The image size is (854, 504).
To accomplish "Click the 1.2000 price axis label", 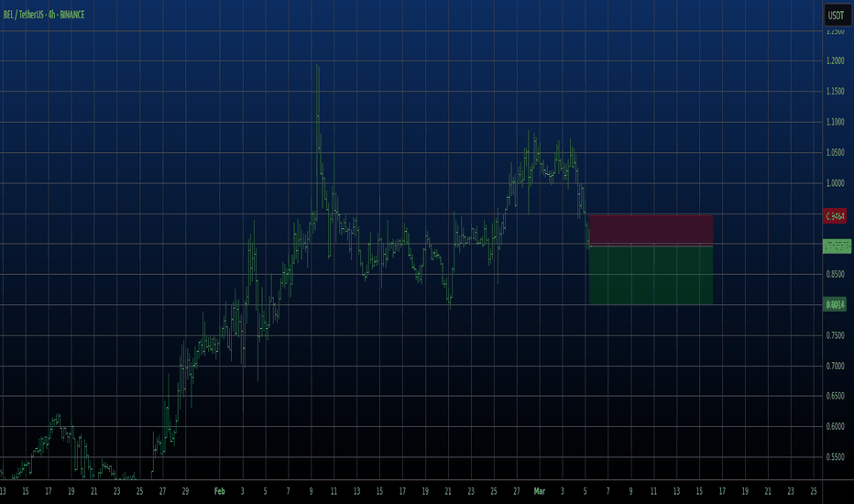I will pyautogui.click(x=835, y=61).
